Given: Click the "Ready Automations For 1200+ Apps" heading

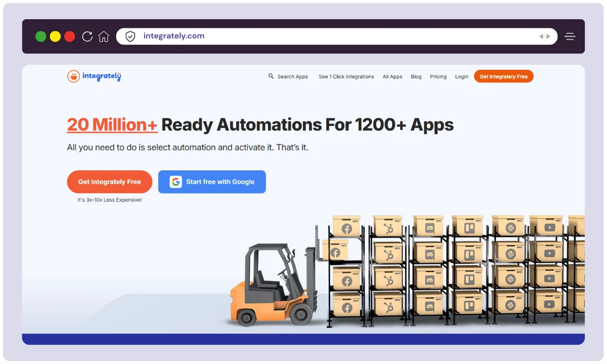Looking at the screenshot, I should [x=308, y=125].
